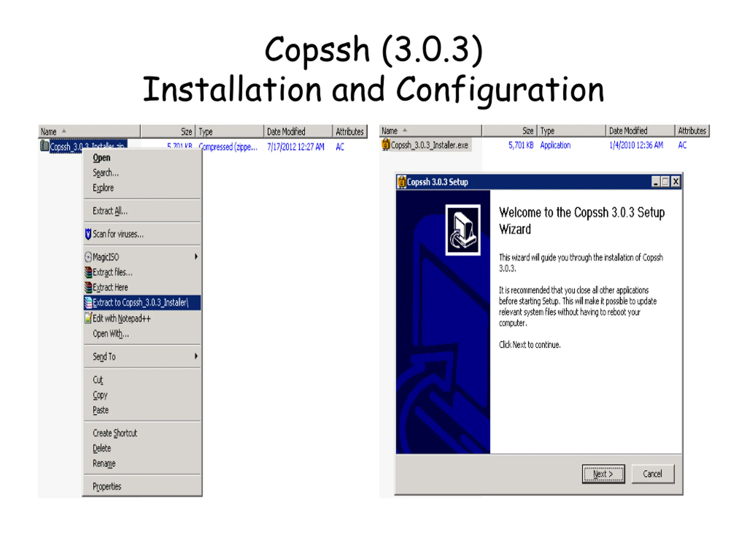
Task: Click the WinRAR icon beside Extract files...
Action: 88,272
